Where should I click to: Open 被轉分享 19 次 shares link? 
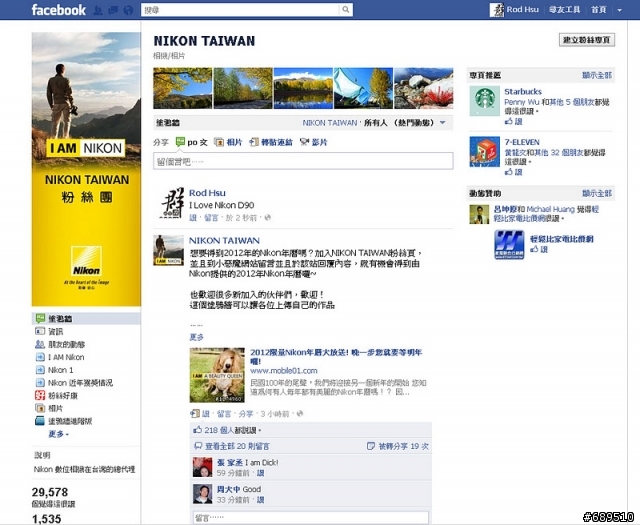pos(403,446)
